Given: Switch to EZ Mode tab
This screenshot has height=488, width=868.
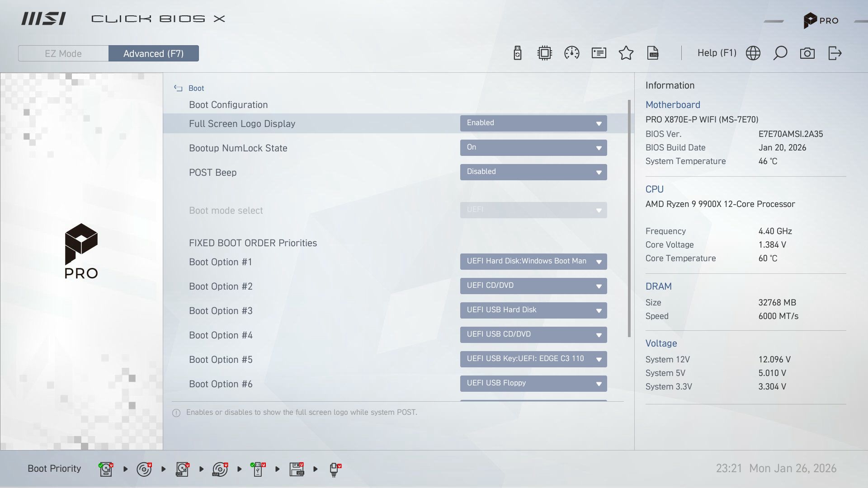Looking at the screenshot, I should point(63,53).
